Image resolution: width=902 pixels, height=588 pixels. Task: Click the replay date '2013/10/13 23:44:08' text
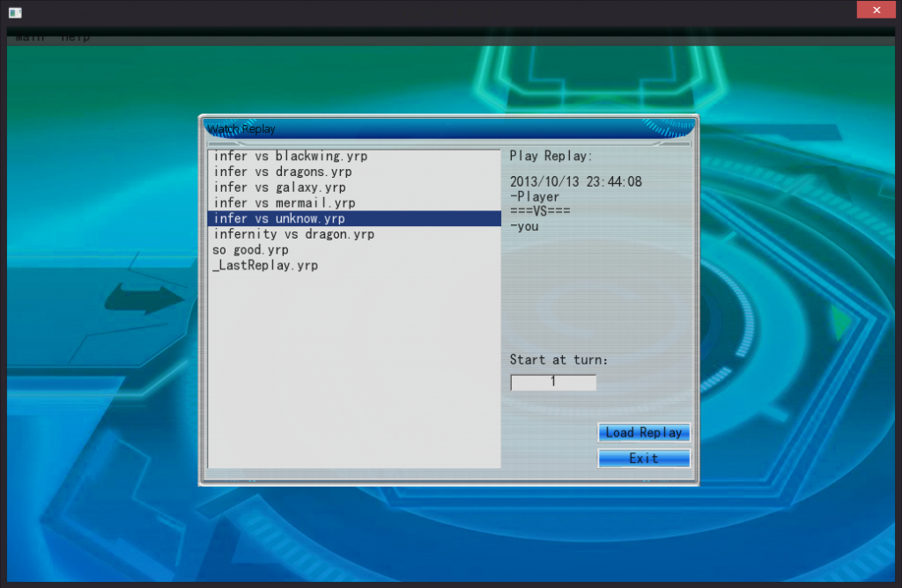click(576, 182)
